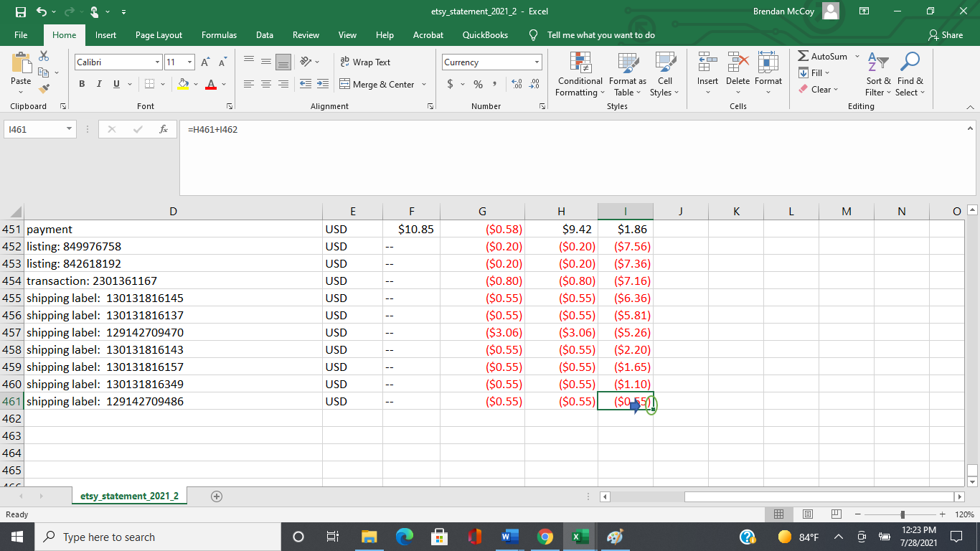Expand the AutoSum dropdown arrow

(x=857, y=56)
